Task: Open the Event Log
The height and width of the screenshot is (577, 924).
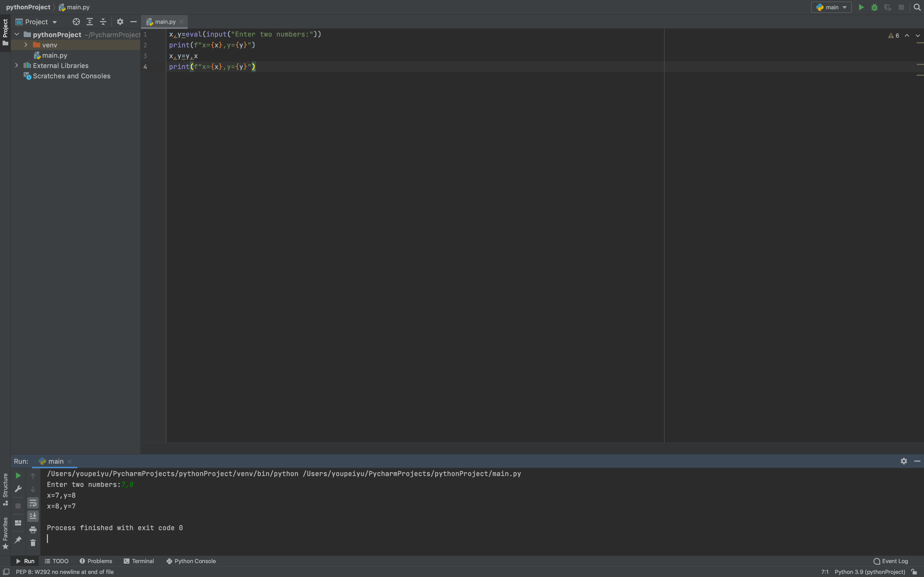Action: coord(890,561)
